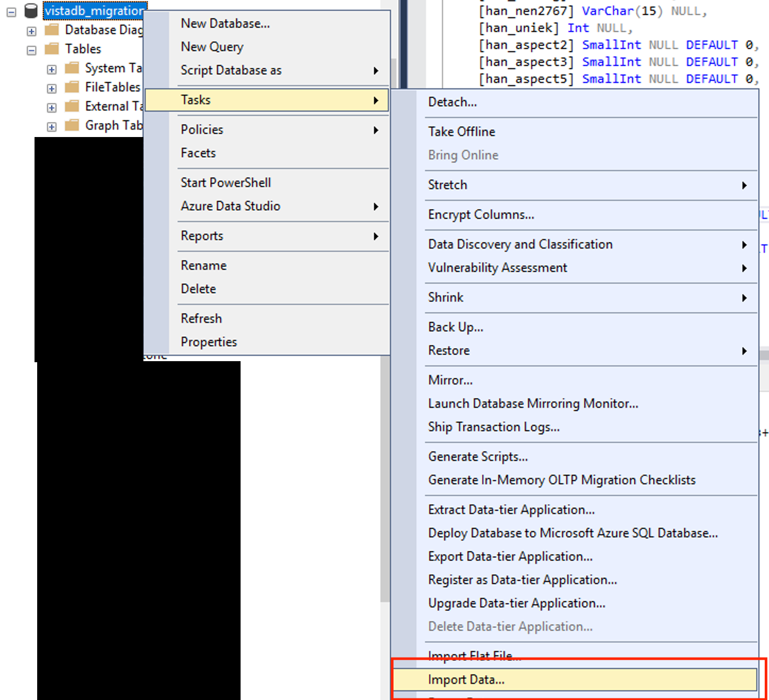
Task: Choose Back Up from the Tasks submenu
Action: (455, 327)
